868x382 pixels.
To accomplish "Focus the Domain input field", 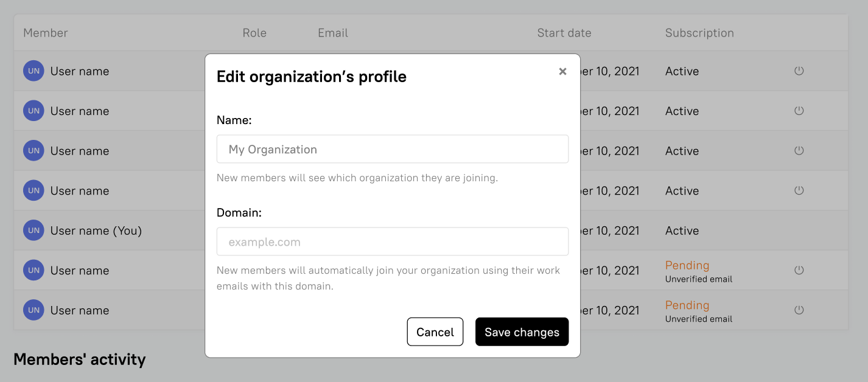I will pos(393,241).
